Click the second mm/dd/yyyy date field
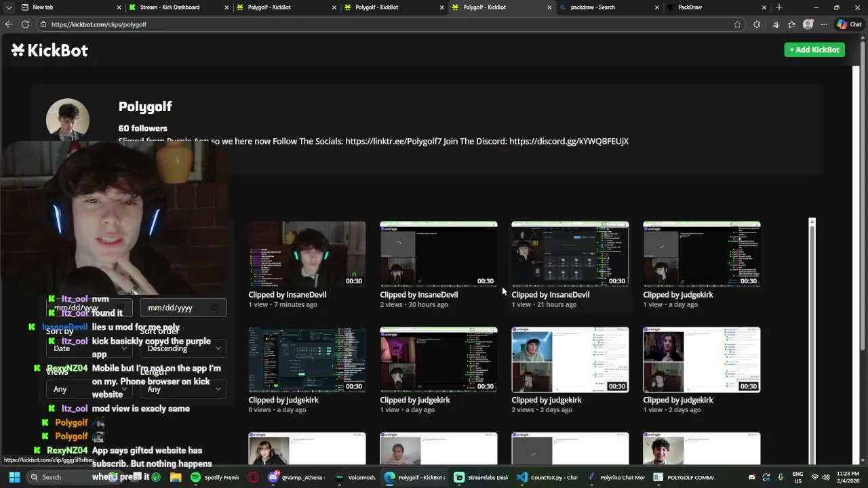This screenshot has width=868, height=488. tap(183, 308)
